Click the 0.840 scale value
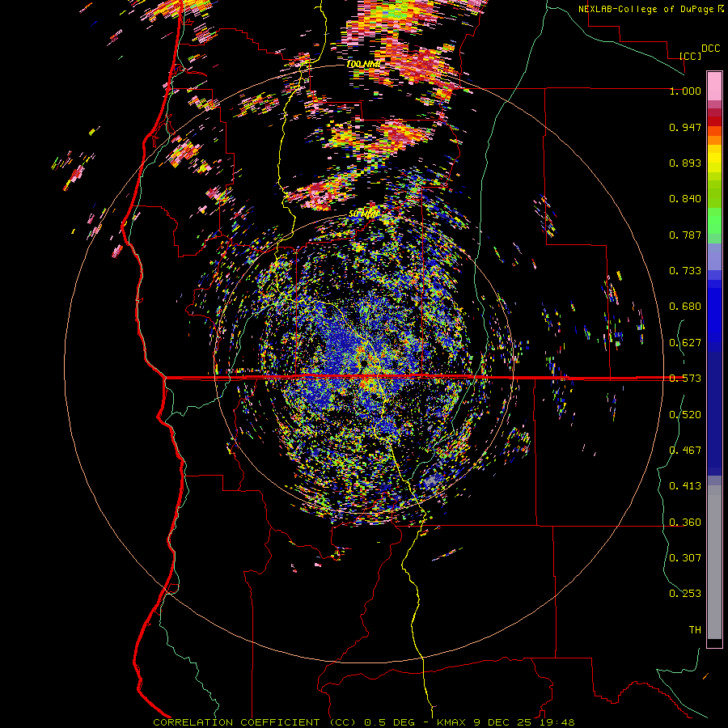 click(x=685, y=199)
